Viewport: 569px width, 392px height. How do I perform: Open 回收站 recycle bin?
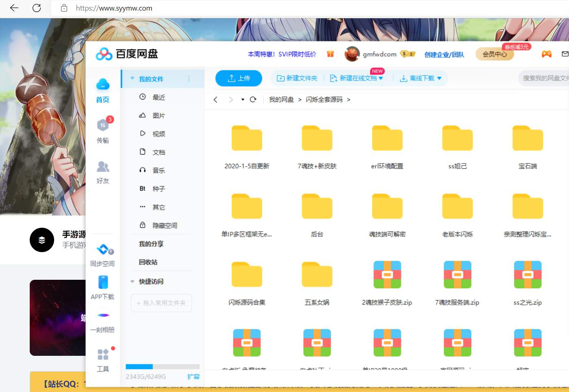148,262
